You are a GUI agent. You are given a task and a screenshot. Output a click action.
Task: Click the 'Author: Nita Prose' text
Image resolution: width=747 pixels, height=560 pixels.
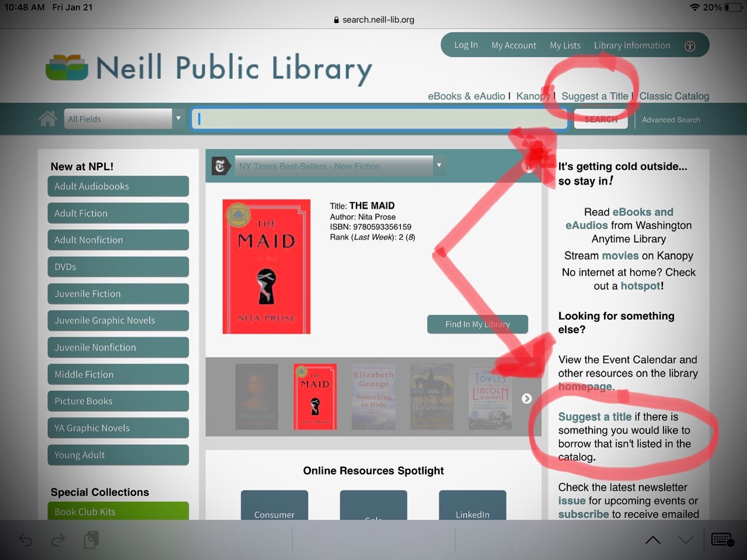[363, 217]
